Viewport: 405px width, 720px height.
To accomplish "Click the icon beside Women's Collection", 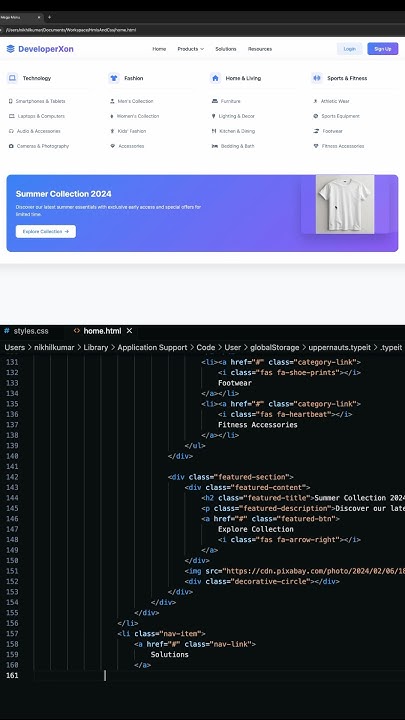I will tap(112, 116).
